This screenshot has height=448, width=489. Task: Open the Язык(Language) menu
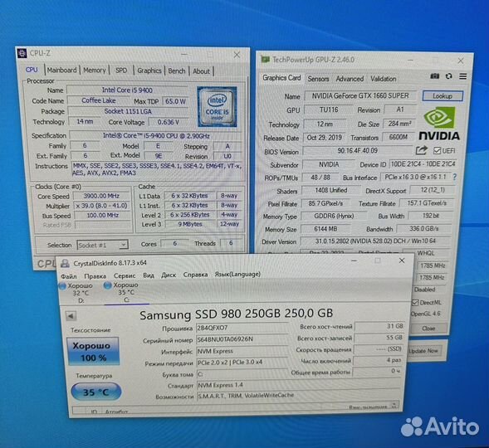tap(237, 274)
